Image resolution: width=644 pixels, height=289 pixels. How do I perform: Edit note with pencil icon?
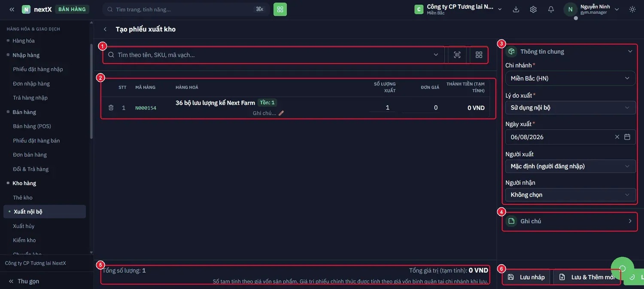tap(281, 113)
